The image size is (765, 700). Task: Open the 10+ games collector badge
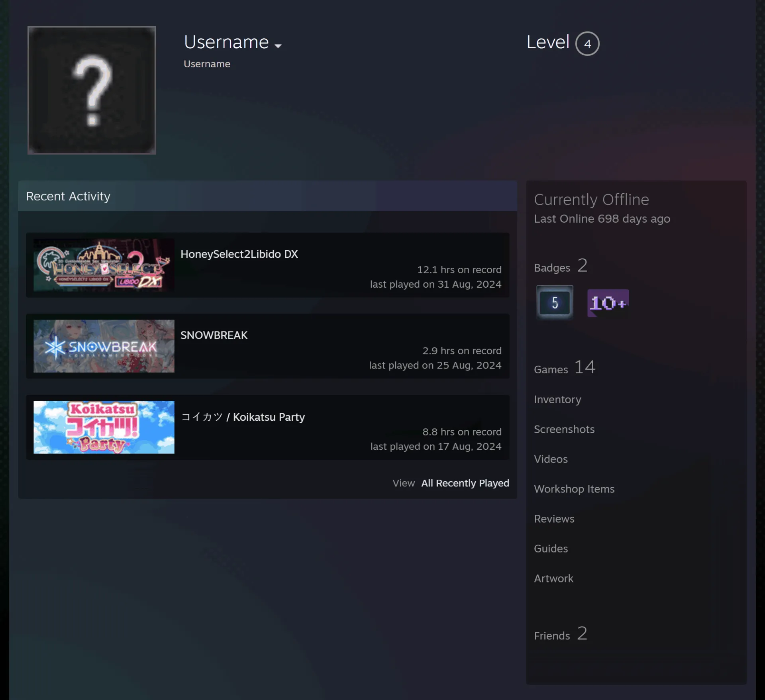point(608,303)
